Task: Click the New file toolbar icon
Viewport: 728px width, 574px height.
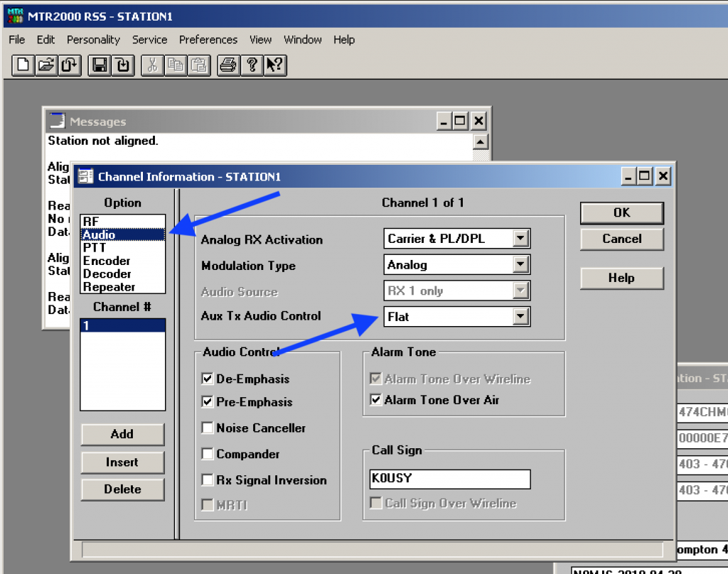Action: coord(23,65)
